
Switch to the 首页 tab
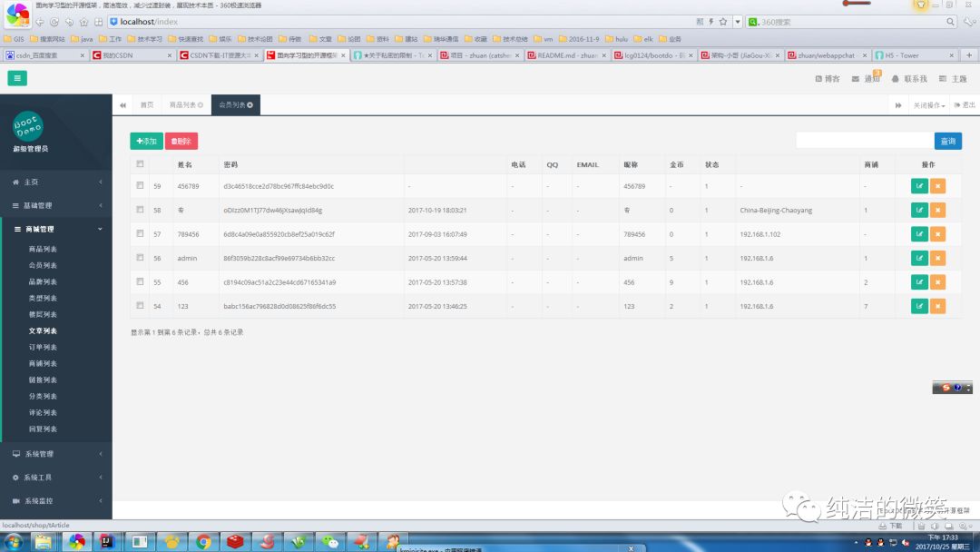pos(147,104)
